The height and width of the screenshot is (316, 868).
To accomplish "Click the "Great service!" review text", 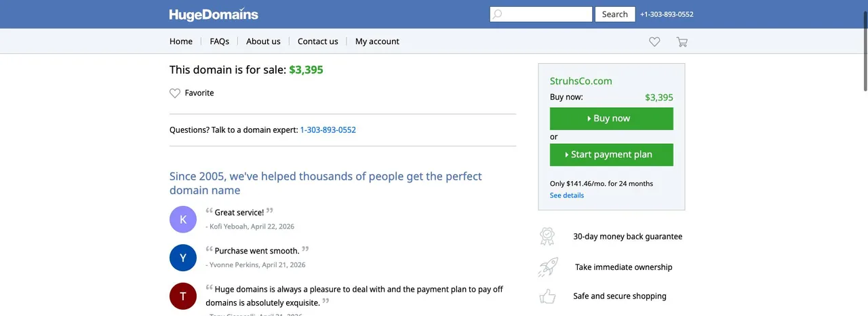I will click(239, 212).
